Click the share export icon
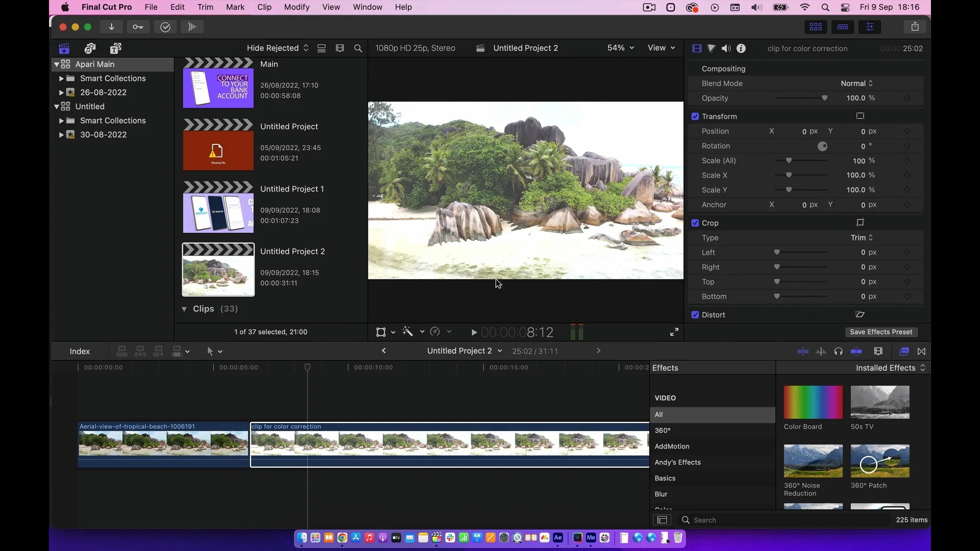The width and height of the screenshot is (980, 551). pyautogui.click(x=915, y=27)
